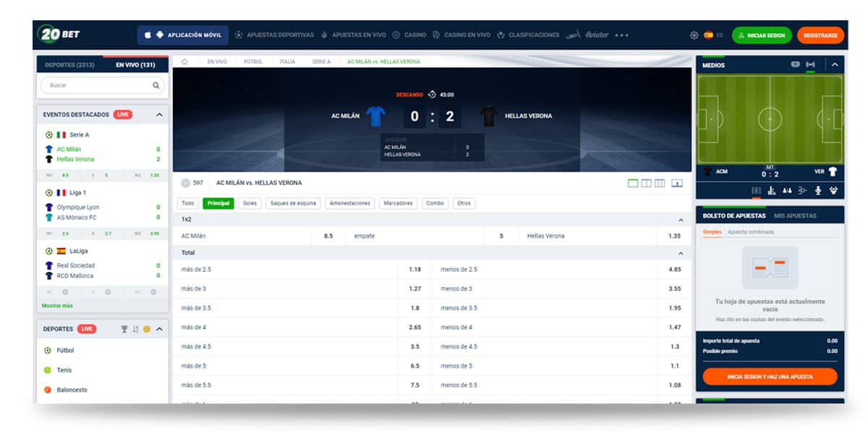This screenshot has height=431, width=868.
Task: Go to Apuestas en Vivo
Action: tap(353, 35)
